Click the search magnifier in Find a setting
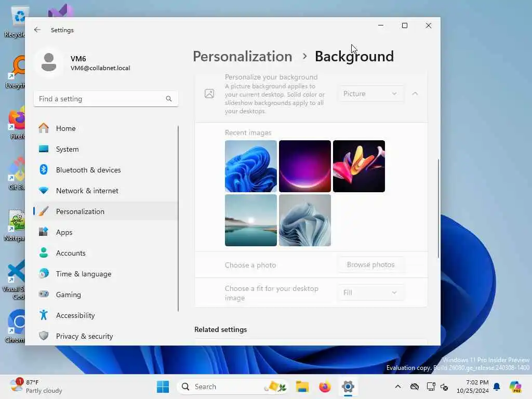This screenshot has height=399, width=532. pos(169,99)
